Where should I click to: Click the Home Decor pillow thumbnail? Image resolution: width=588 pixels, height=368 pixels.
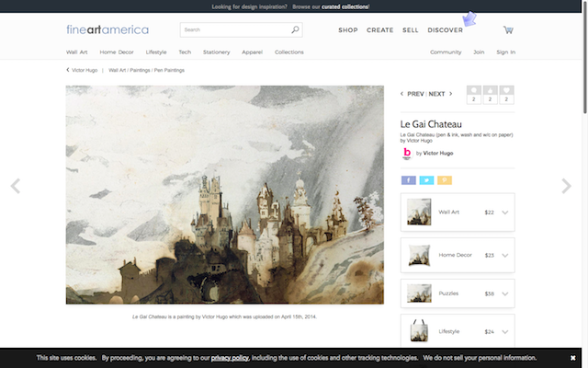point(419,255)
